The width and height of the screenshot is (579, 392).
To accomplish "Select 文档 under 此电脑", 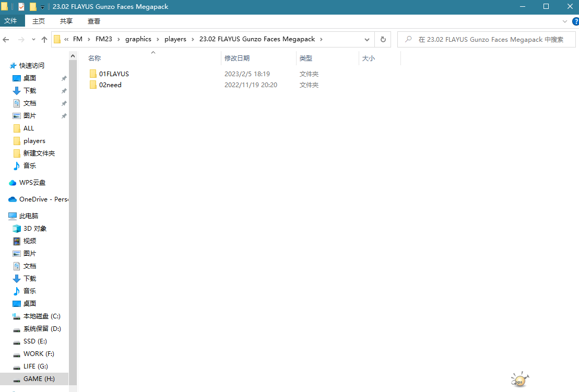I will (x=30, y=266).
